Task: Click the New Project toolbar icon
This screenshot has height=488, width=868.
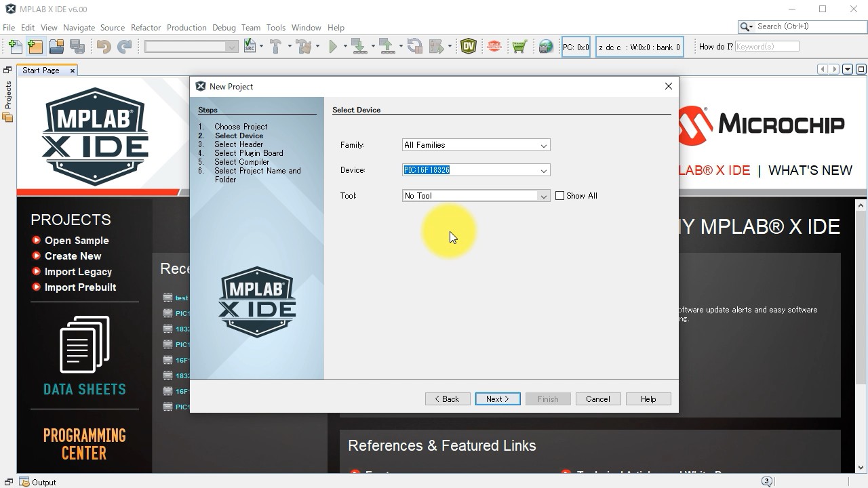Action: tap(35, 47)
